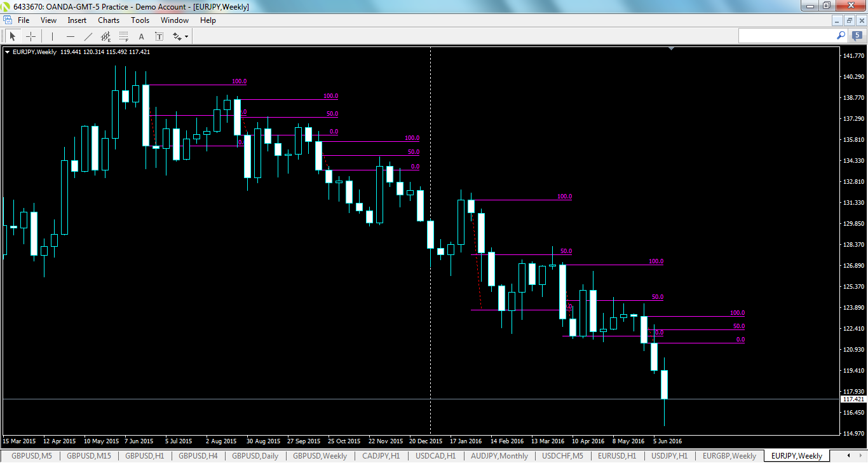Open the Insert menu
The width and height of the screenshot is (868, 463).
tap(76, 20)
